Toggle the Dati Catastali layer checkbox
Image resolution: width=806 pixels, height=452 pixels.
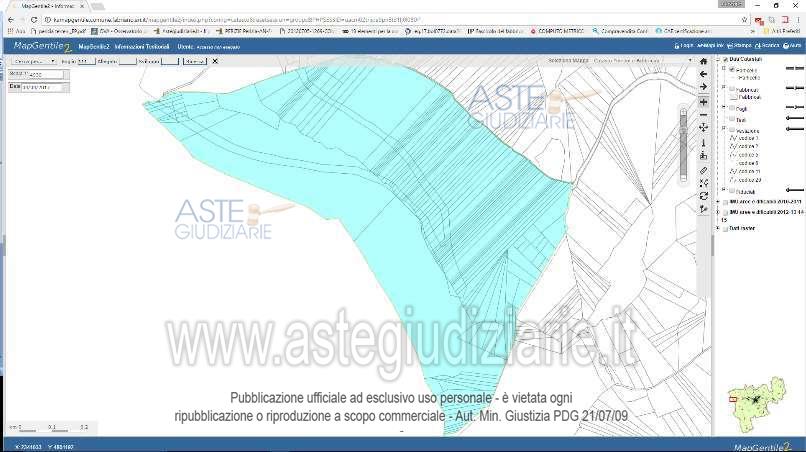[x=725, y=61]
